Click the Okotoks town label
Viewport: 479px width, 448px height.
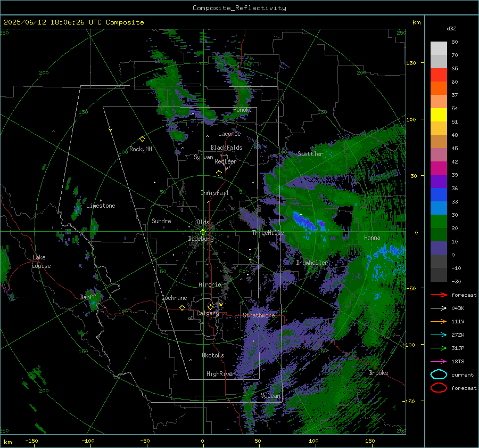(x=213, y=355)
